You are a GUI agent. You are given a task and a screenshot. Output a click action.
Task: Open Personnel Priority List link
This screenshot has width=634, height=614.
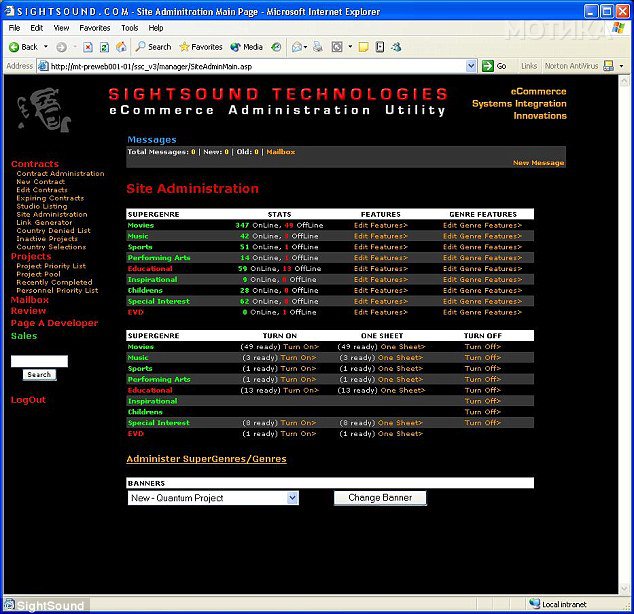(57, 290)
